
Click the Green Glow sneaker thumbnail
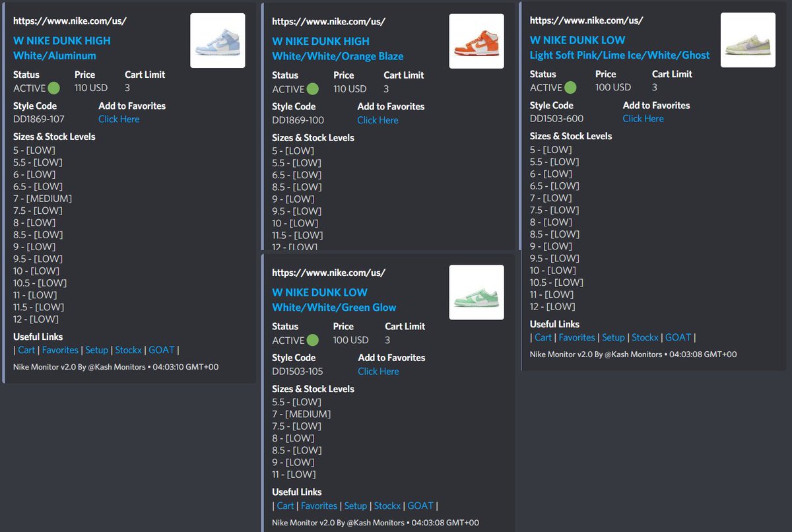477,292
